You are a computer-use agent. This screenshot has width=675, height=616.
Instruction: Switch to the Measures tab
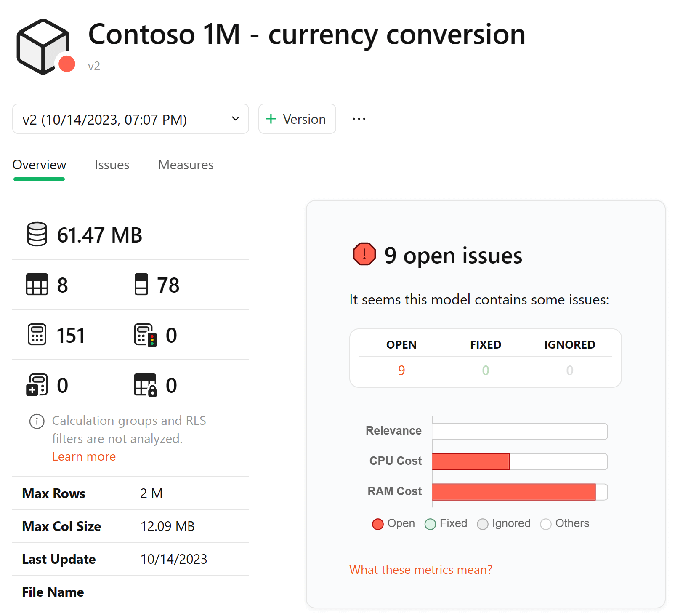click(186, 165)
